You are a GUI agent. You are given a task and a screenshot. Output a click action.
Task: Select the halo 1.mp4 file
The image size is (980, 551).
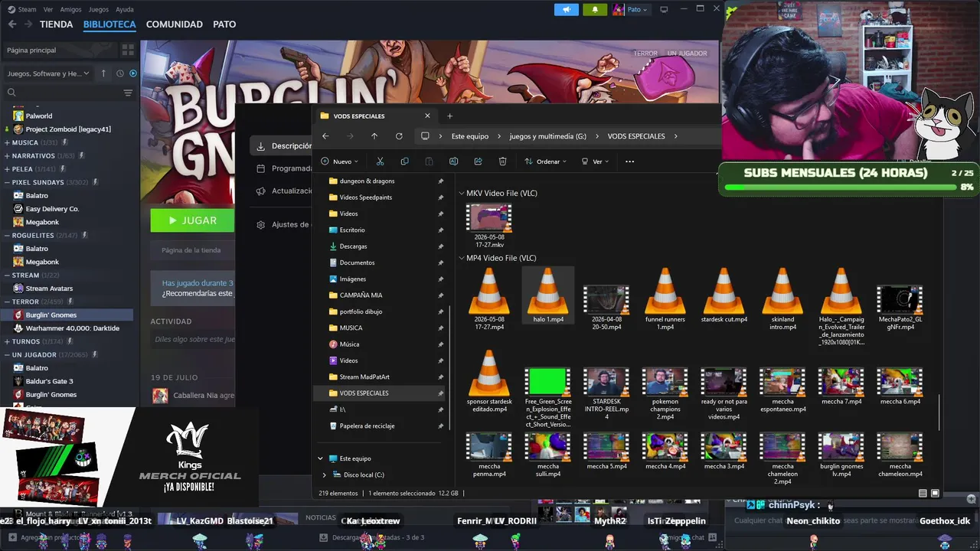point(548,295)
